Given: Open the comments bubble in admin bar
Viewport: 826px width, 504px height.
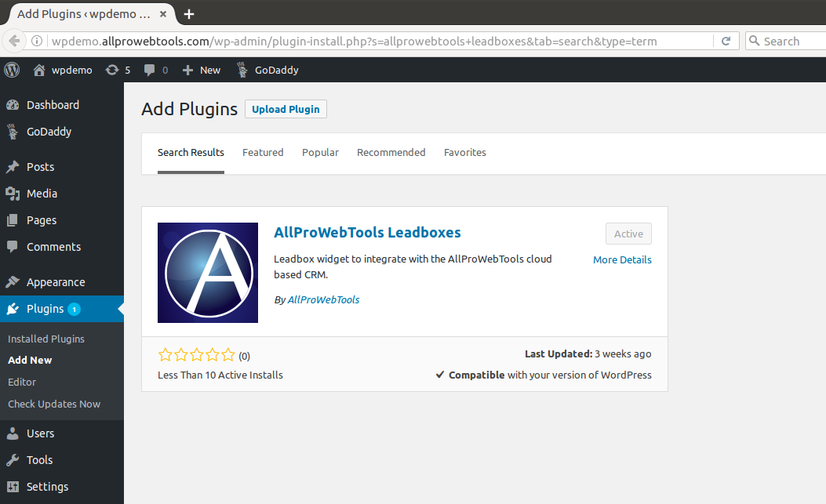Looking at the screenshot, I should pos(156,70).
